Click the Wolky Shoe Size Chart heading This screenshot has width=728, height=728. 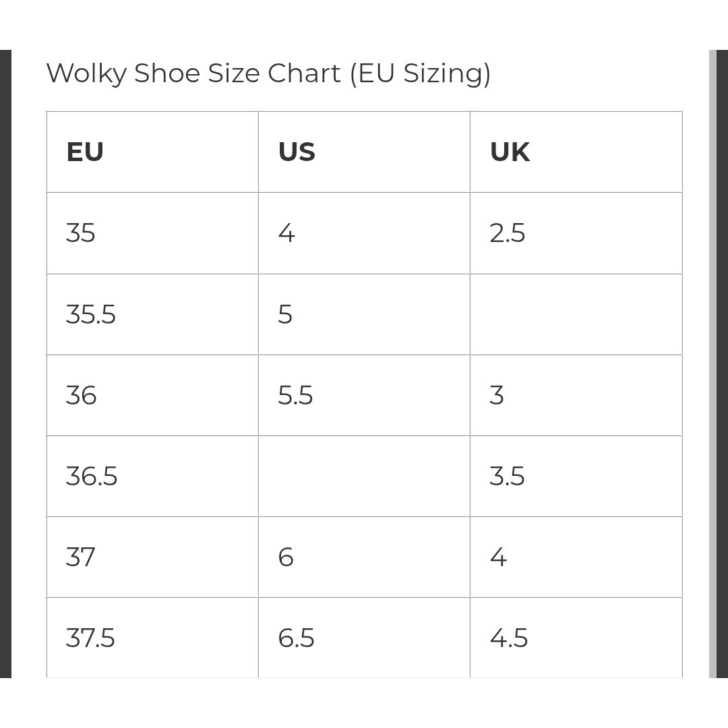tap(268, 74)
